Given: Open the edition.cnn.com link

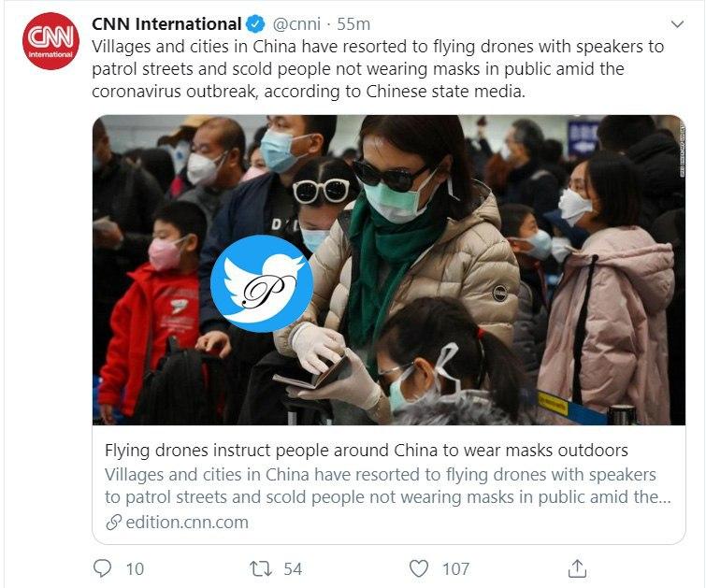Looking at the screenshot, I should [x=187, y=523].
